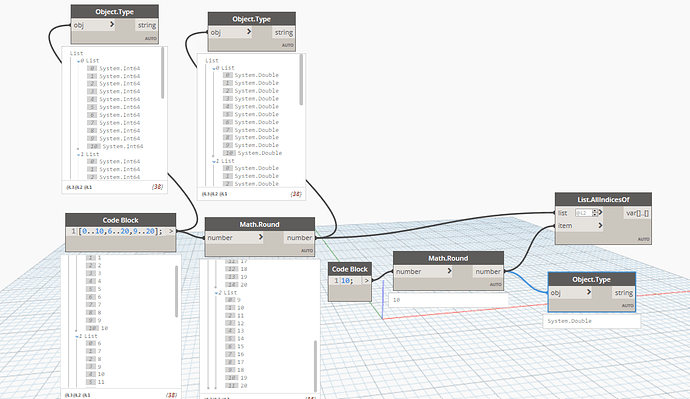Click AUTO lacing label on List.AllIndicesOf
Viewport: 690px width, 399px height.
(x=643, y=239)
